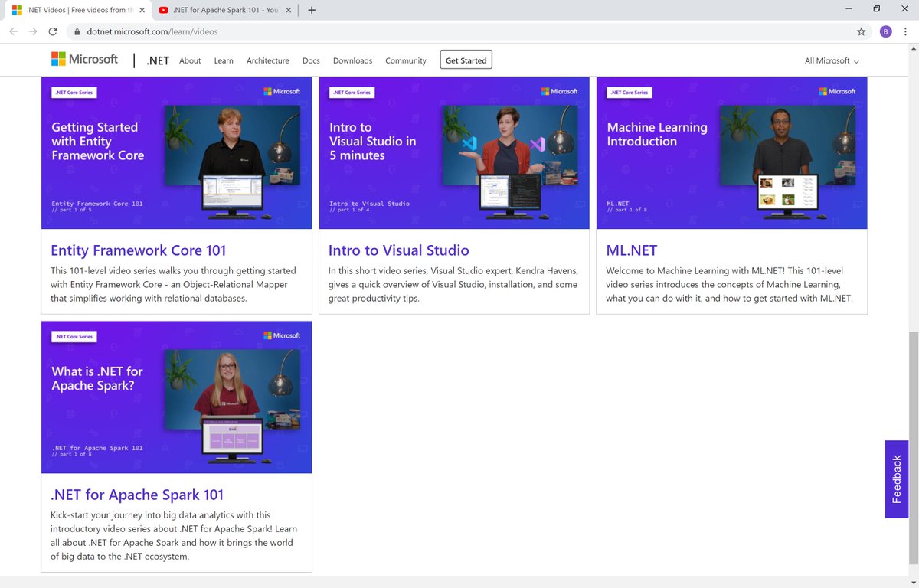Click the ML.NET description text
Image resolution: width=919 pixels, height=588 pixels.
click(x=729, y=284)
